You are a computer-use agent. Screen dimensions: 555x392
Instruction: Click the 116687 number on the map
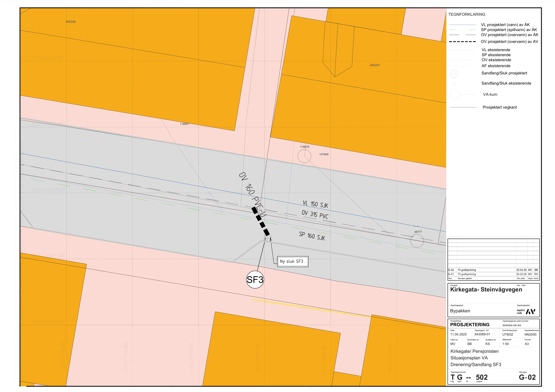184,124
